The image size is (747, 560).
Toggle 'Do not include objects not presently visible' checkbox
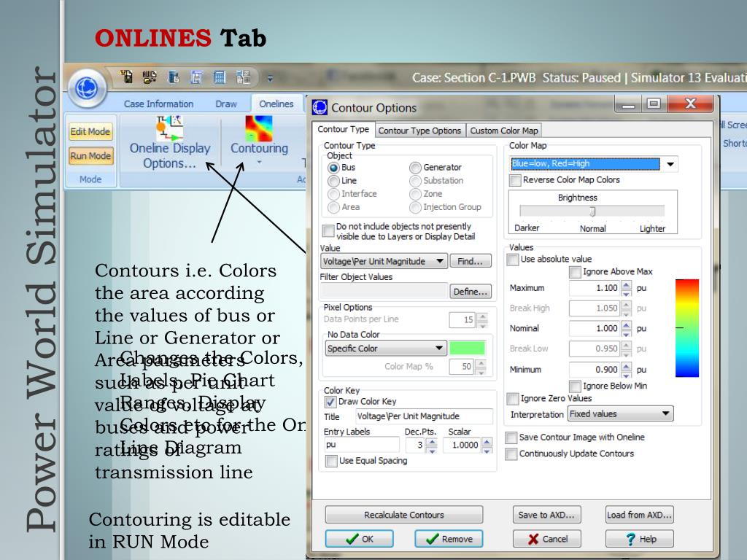[328, 231]
